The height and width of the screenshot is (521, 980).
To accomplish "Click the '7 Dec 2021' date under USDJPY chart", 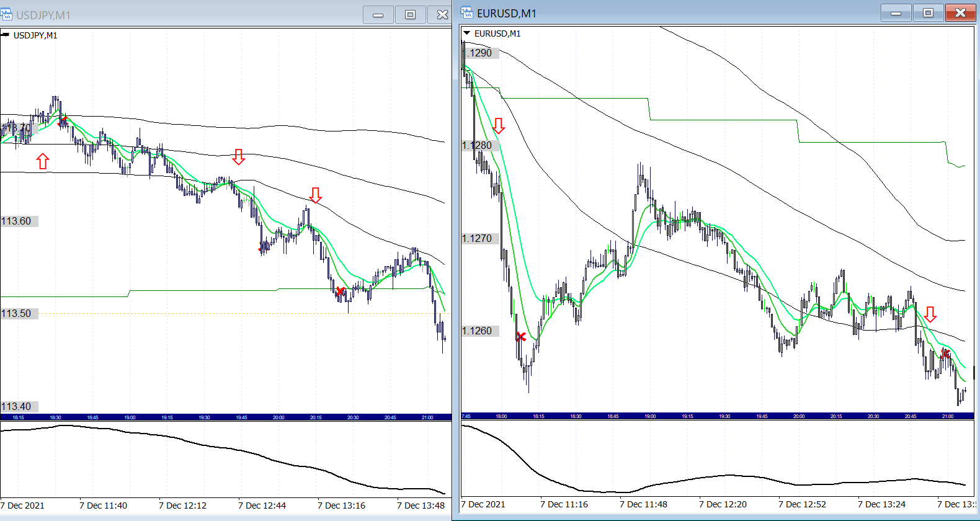I will pos(22,505).
